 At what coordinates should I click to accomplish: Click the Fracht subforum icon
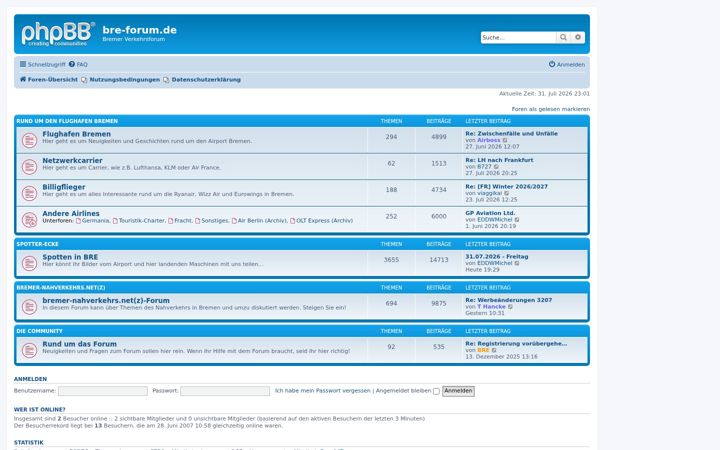tap(171, 221)
